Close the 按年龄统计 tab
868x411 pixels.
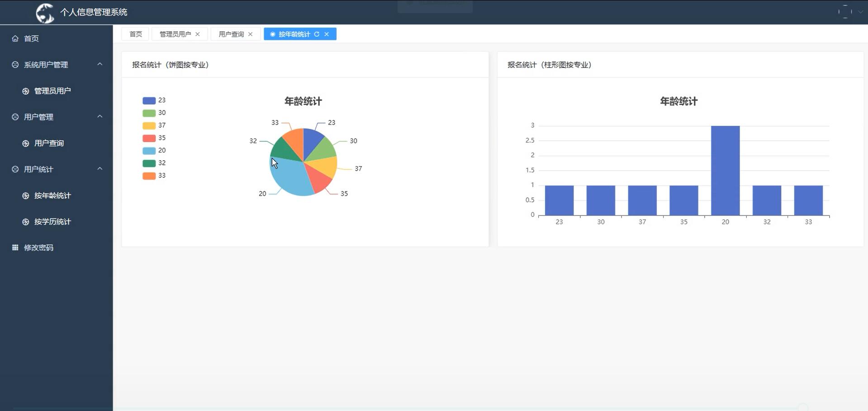(327, 34)
